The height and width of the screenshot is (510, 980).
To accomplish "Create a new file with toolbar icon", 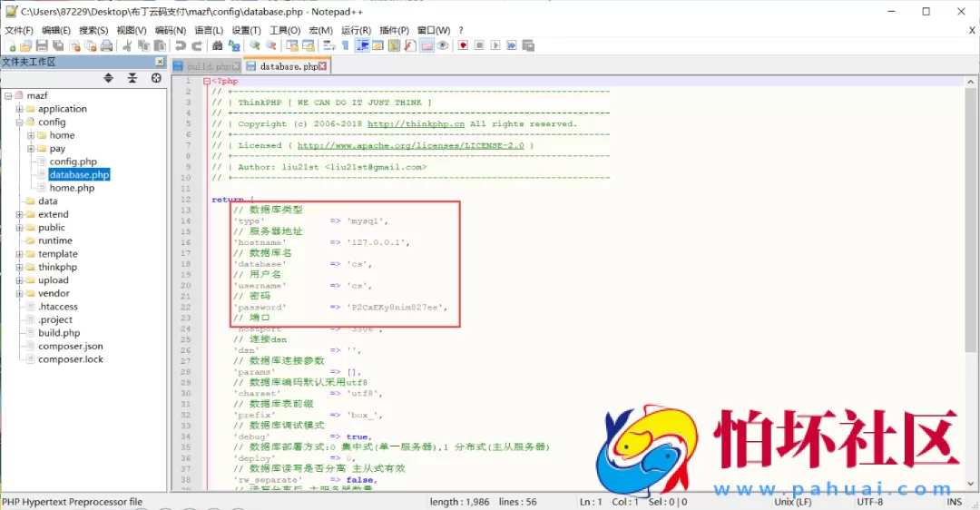I will (x=11, y=45).
